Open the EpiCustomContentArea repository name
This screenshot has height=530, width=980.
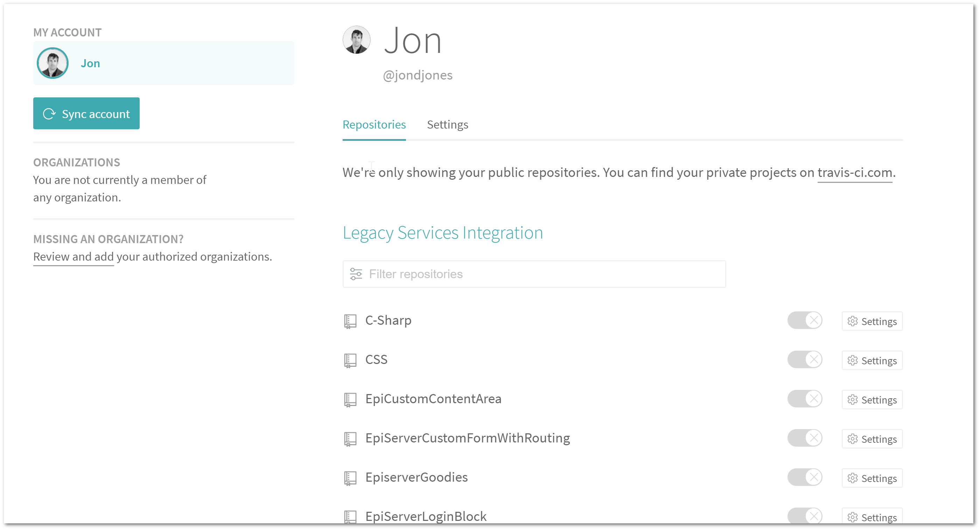[433, 399]
